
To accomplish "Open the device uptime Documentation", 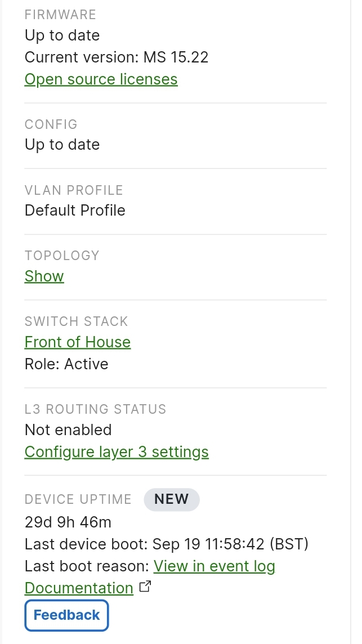I will pos(78,588).
